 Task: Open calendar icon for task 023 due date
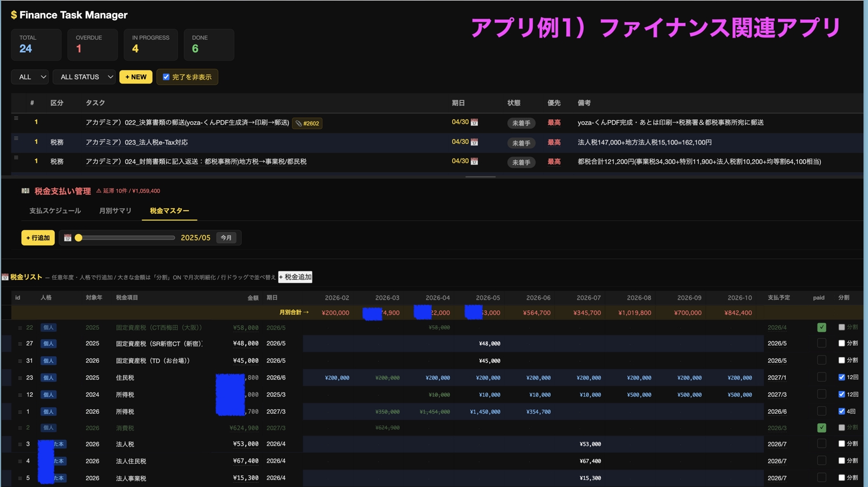[474, 142]
